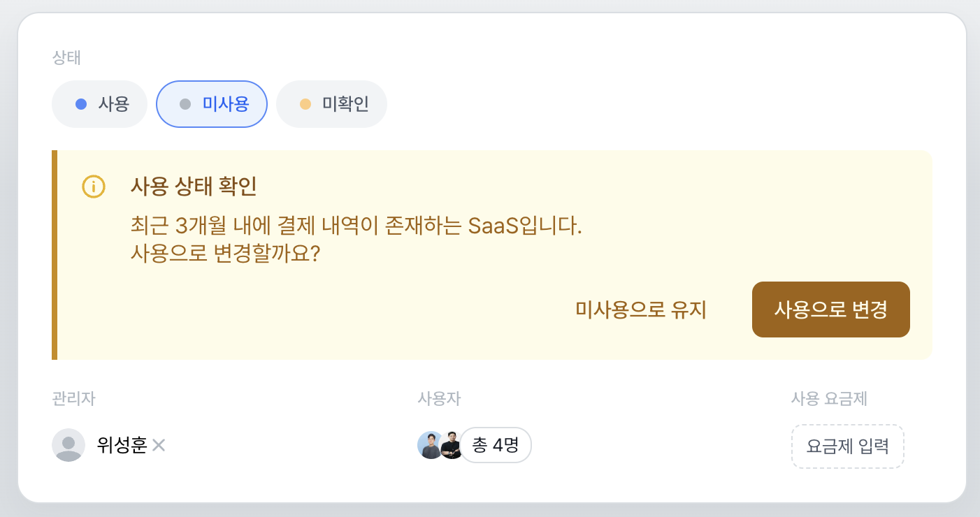Image resolution: width=980 pixels, height=517 pixels.
Task: Remove manager 위성훈 with the X icon
Action: (159, 445)
